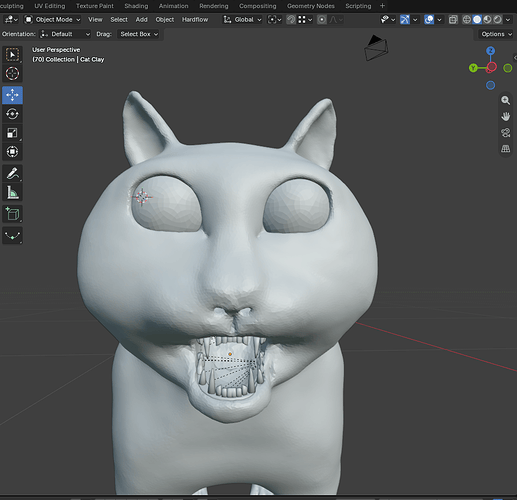Switch to orthographic grid view icon
The image size is (517, 500).
(x=505, y=149)
